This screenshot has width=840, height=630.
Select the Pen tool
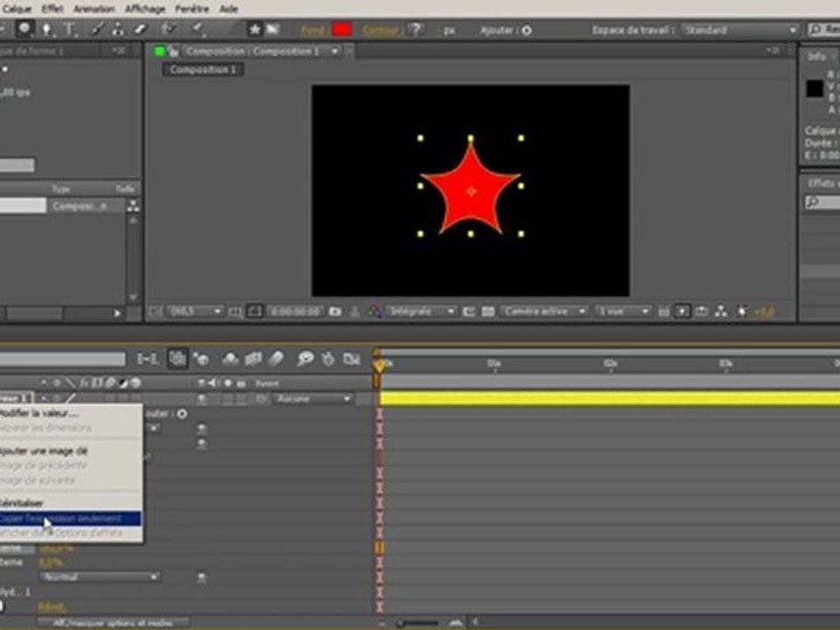(x=46, y=30)
